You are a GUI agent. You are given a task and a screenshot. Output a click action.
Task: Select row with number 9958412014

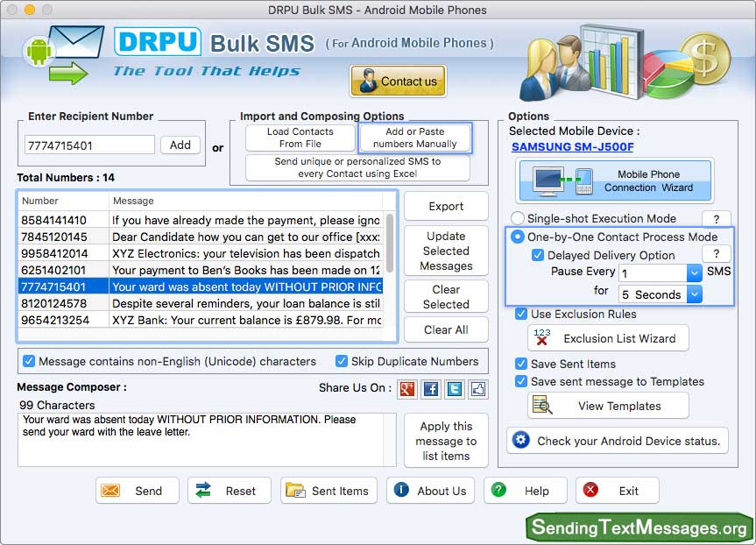click(x=201, y=253)
